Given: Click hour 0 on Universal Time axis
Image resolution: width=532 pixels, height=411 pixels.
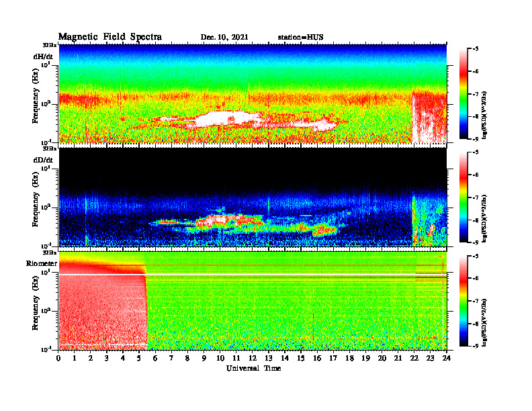Looking at the screenshot, I should pyautogui.click(x=58, y=358).
